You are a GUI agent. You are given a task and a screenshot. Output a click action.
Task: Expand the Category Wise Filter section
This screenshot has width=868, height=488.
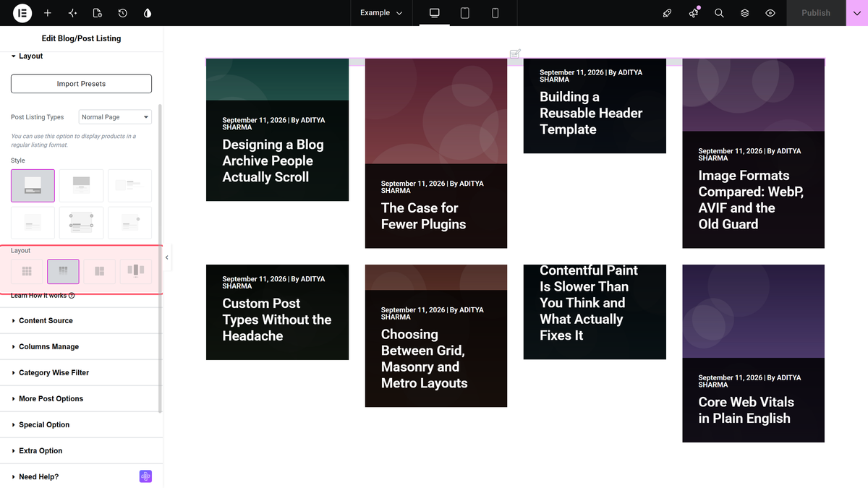point(81,372)
